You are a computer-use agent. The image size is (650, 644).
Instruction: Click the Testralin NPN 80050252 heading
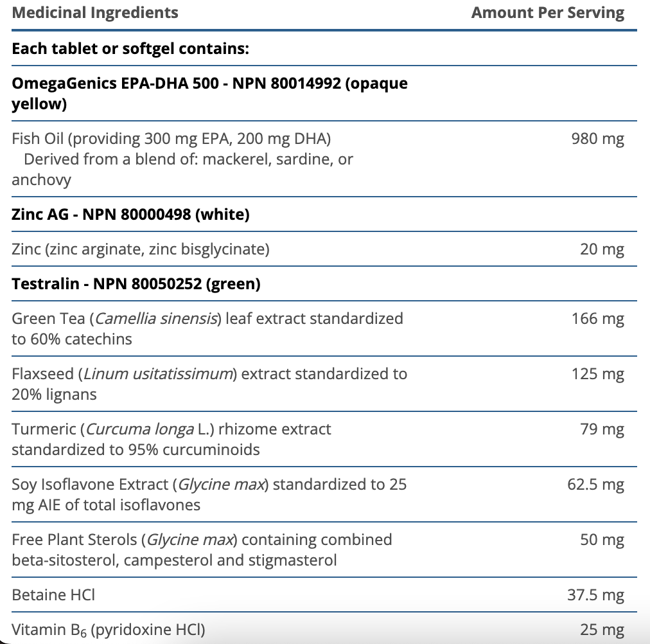point(136,283)
